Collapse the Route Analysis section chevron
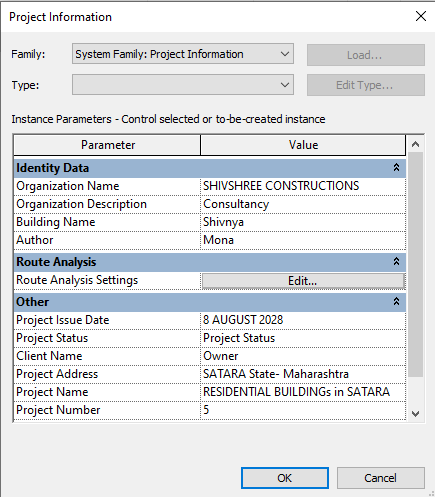Viewport: 435px width, 497px height. pyautogui.click(x=396, y=261)
